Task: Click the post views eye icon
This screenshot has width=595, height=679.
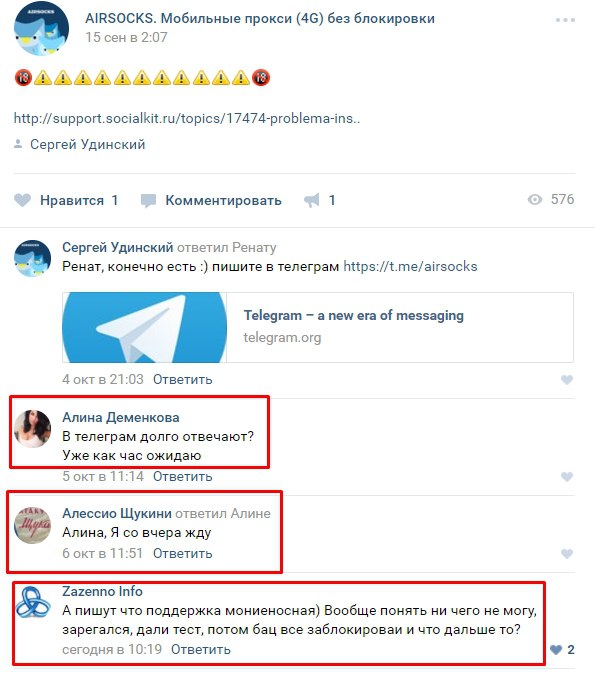Action: click(535, 199)
